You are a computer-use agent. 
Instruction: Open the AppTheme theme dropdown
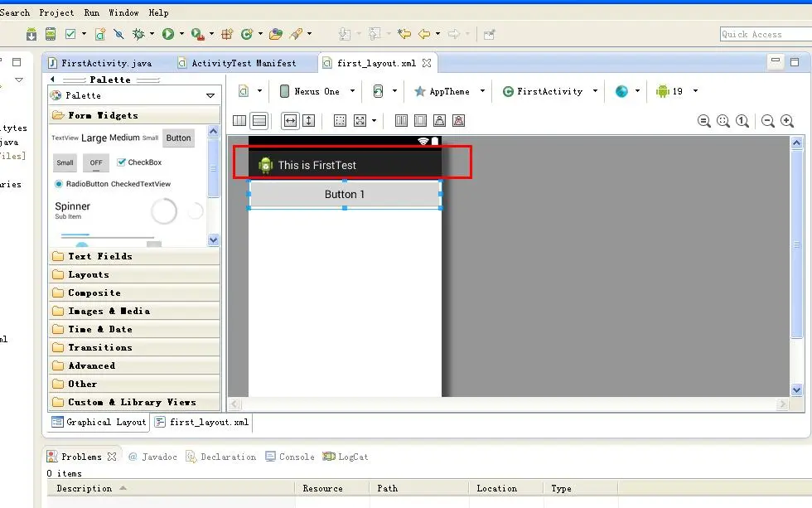pyautogui.click(x=449, y=91)
